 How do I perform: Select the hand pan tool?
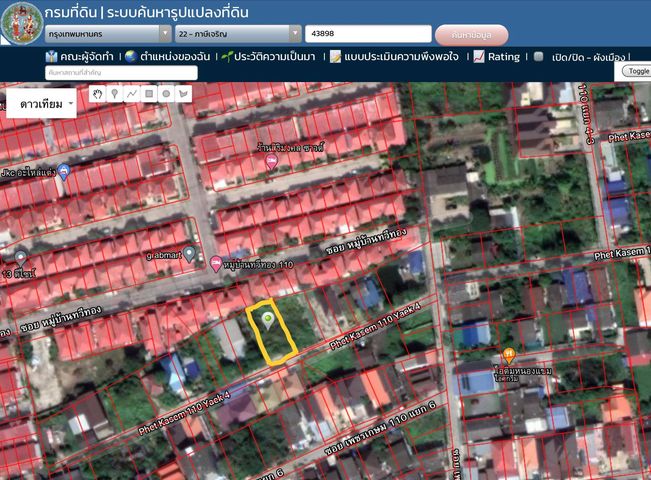(x=98, y=94)
